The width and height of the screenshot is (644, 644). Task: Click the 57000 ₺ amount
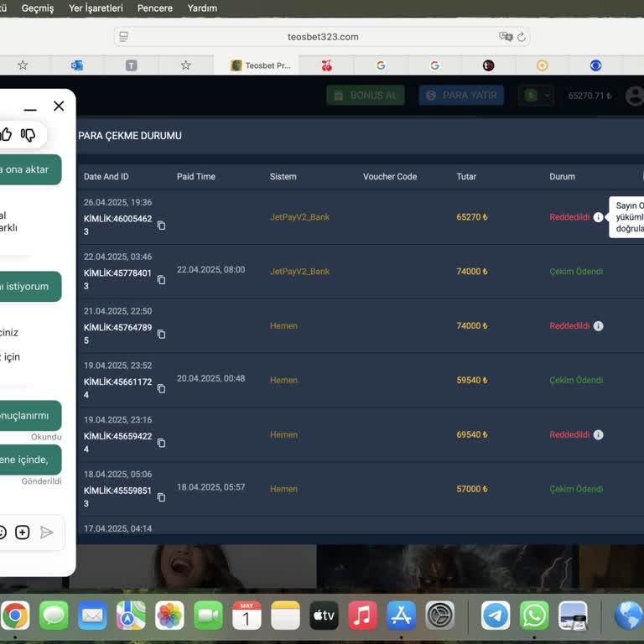472,489
